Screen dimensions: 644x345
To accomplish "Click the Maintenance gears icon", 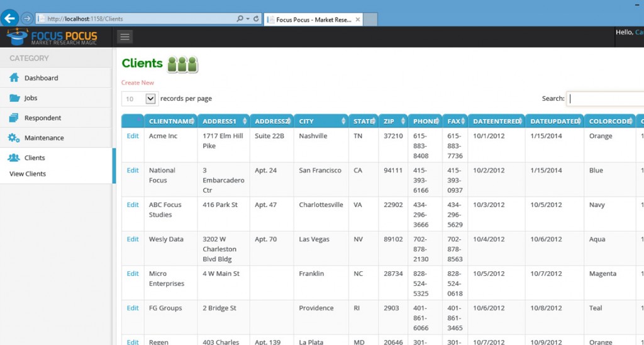I will [14, 138].
